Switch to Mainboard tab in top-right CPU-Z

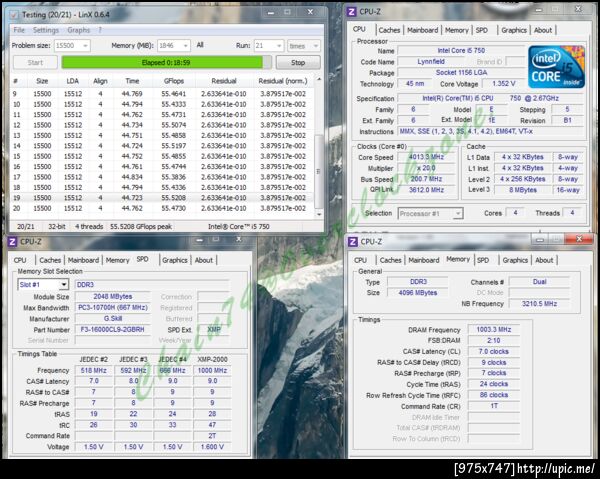pos(422,30)
